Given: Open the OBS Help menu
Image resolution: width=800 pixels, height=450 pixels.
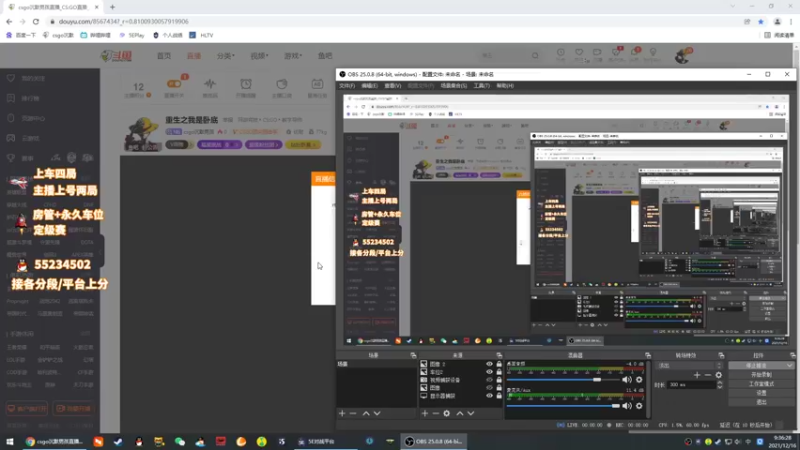Looking at the screenshot, I should coord(505,86).
